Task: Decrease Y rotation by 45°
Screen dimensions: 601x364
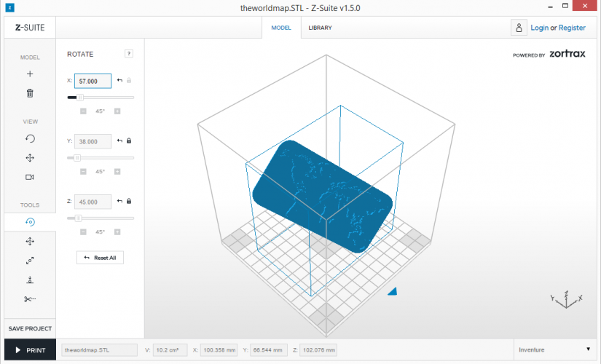Action: click(83, 172)
